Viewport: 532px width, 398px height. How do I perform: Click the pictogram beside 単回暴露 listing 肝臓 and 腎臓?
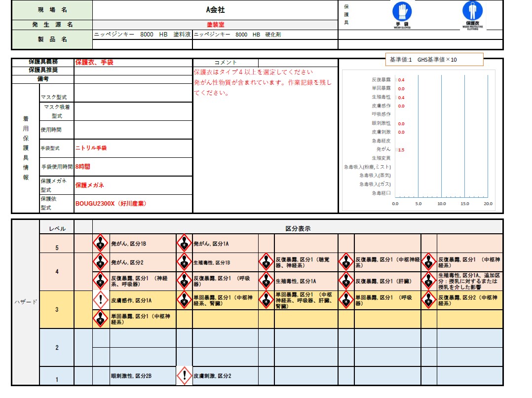266,300
